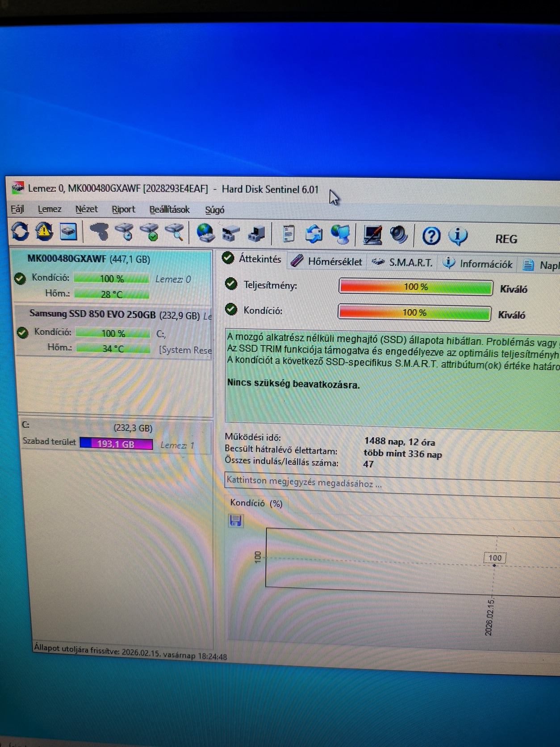Click the blue double-arrow update icon
The width and height of the screenshot is (560, 747).
click(314, 235)
